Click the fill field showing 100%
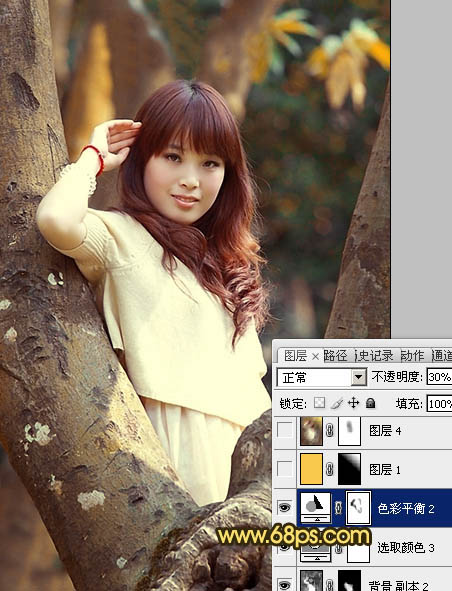The width and height of the screenshot is (452, 591). pos(439,404)
